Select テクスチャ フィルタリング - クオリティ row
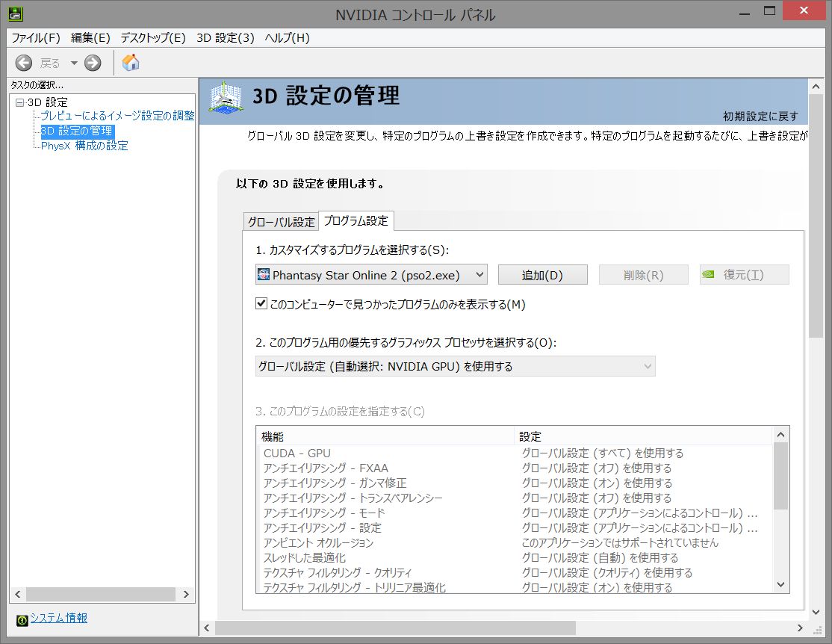Viewport: 832px width, 644px height. pos(514,572)
